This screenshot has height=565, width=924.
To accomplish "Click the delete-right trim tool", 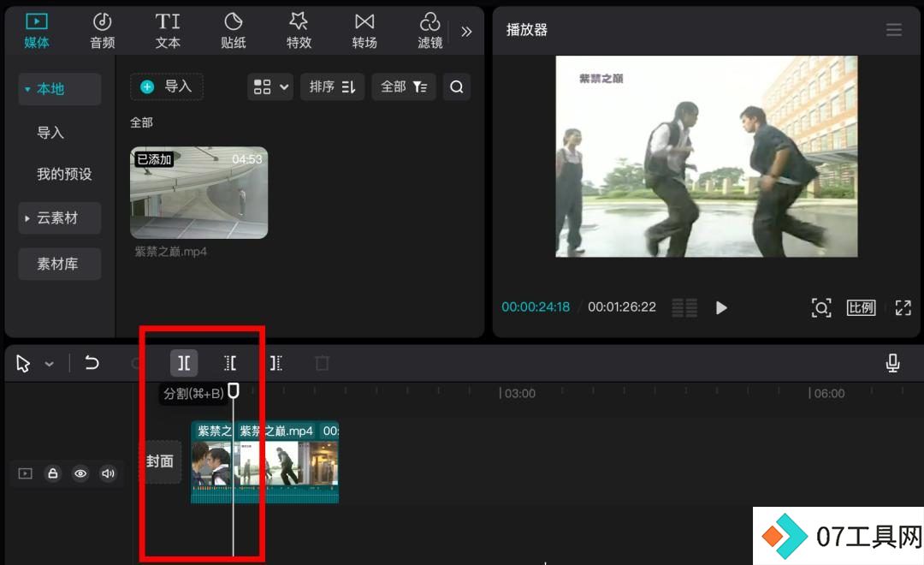I will (275, 363).
